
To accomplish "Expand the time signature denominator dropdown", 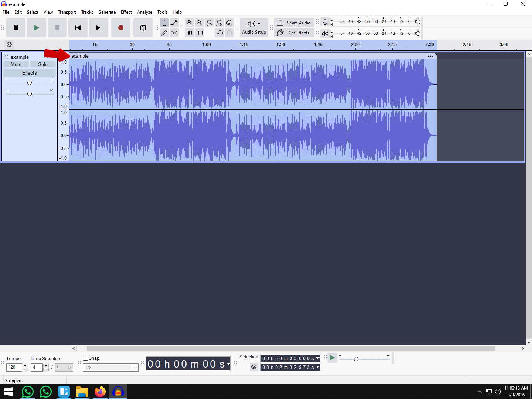I will click(69, 367).
